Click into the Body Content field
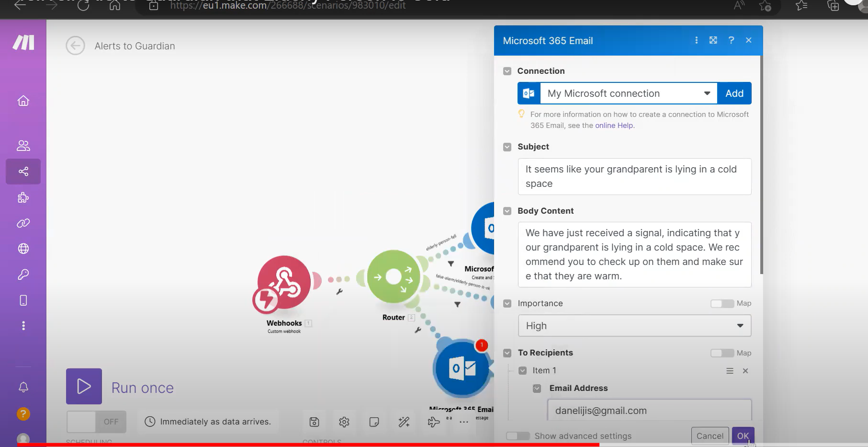The height and width of the screenshot is (447, 868). point(634,254)
